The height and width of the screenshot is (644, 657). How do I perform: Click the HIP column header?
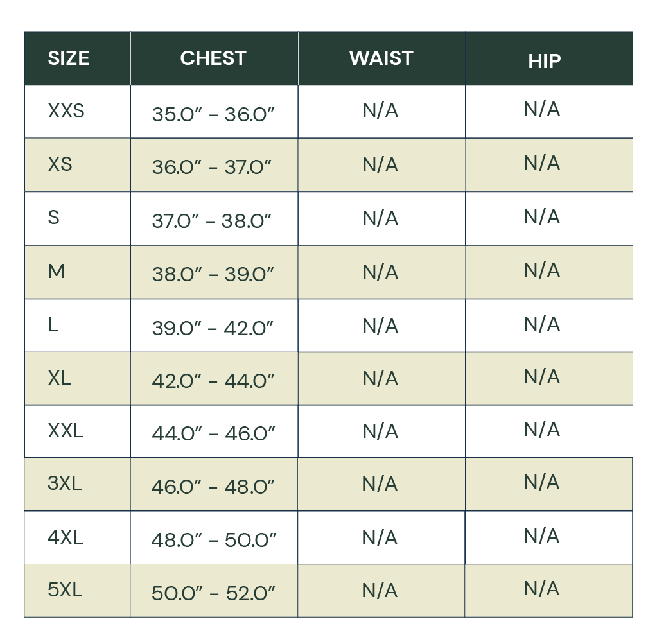(545, 61)
